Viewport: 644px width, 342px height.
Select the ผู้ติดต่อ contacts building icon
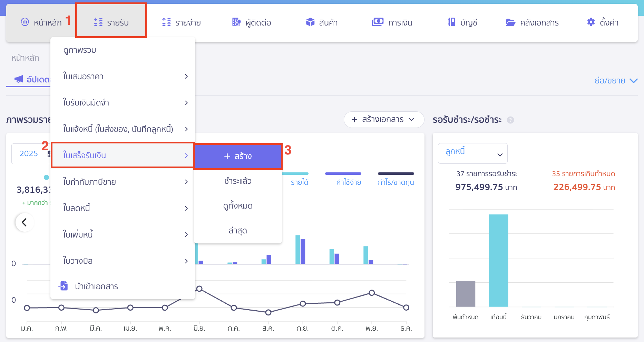pos(236,22)
